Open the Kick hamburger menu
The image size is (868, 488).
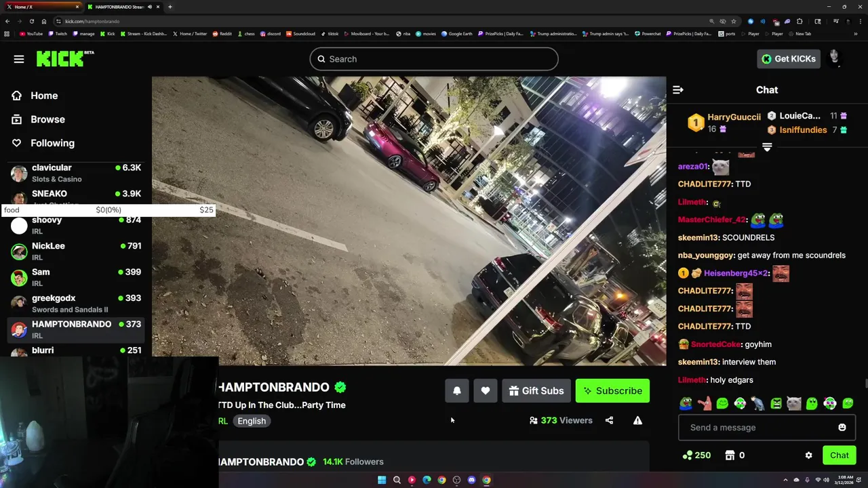coord(19,59)
